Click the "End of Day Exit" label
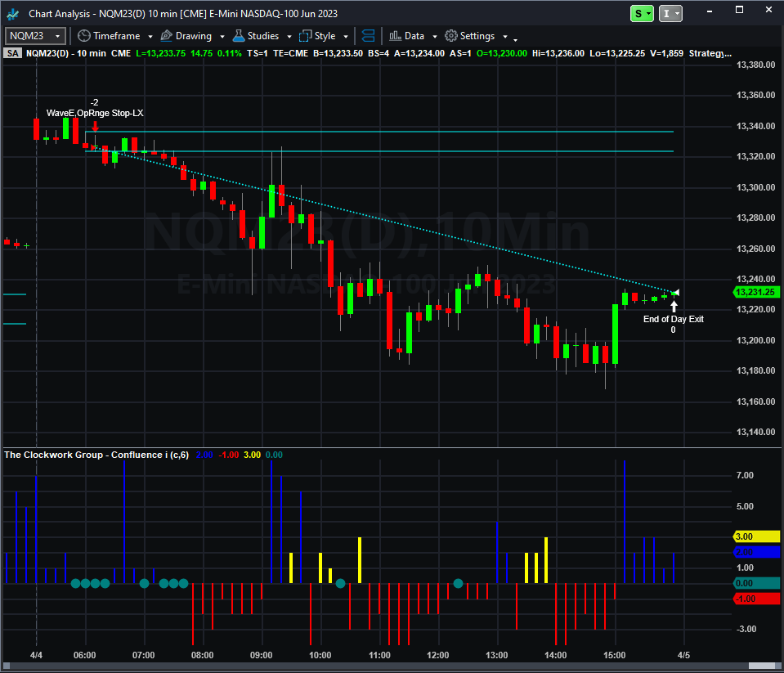Screen dimensions: 784x673 (674, 319)
